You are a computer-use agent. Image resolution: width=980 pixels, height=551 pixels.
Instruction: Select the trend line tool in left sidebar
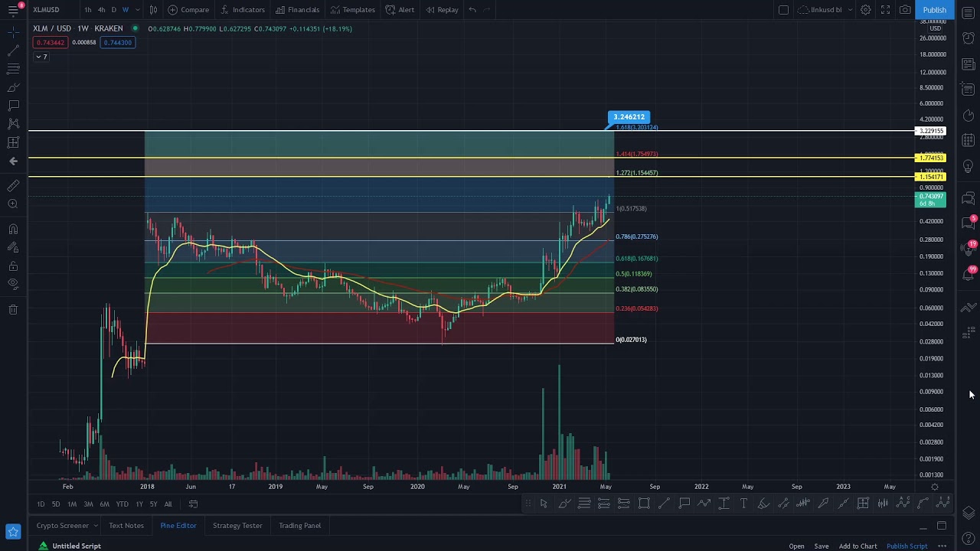pos(13,51)
